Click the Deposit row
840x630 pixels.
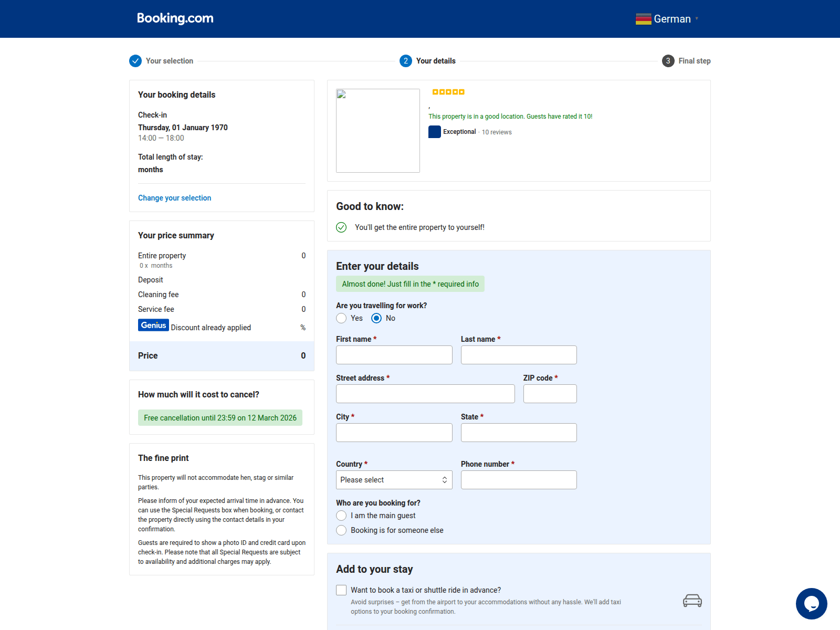click(222, 280)
